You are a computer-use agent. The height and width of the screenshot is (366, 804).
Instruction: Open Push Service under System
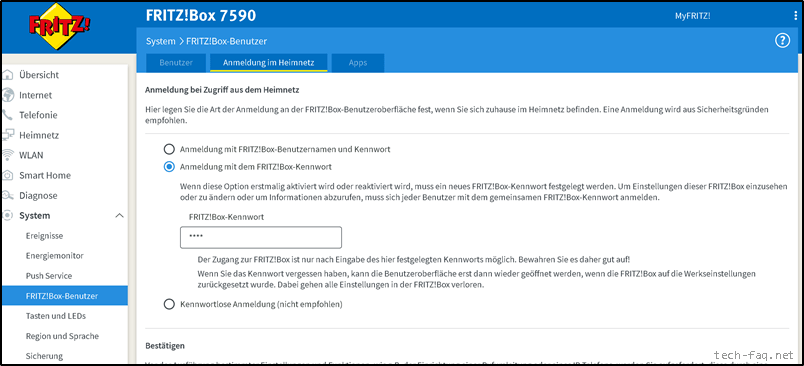49,276
